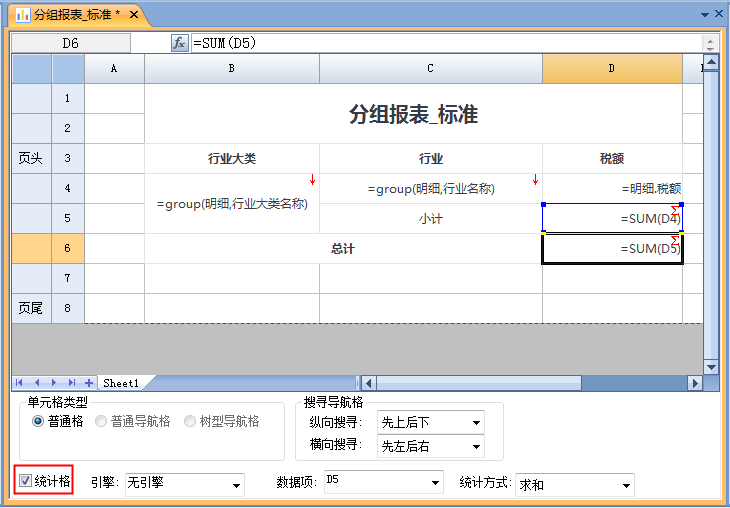Click the add new sheet plus icon
The image size is (730, 508).
point(89,383)
